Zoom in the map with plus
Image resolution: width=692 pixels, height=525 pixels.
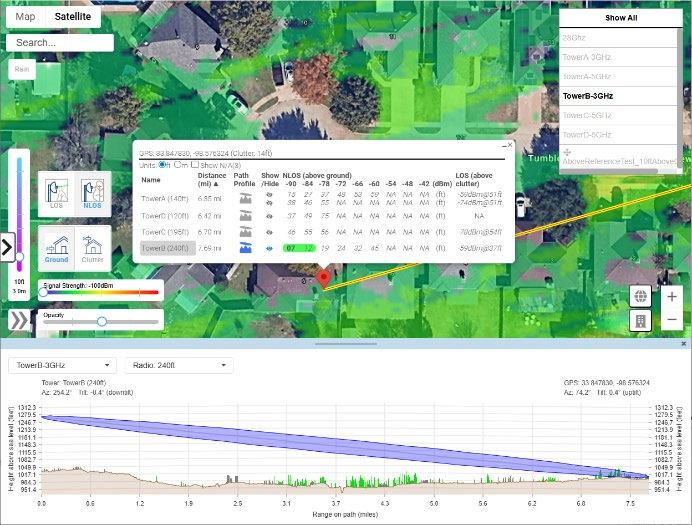[x=672, y=297]
